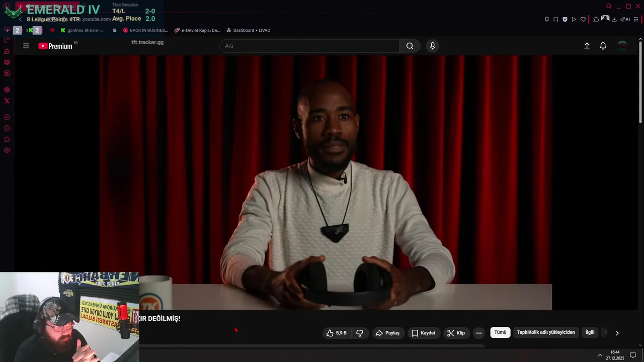Image resolution: width=644 pixels, height=362 pixels.
Task: Open the player circle icon in sidebar
Action: pos(7,117)
